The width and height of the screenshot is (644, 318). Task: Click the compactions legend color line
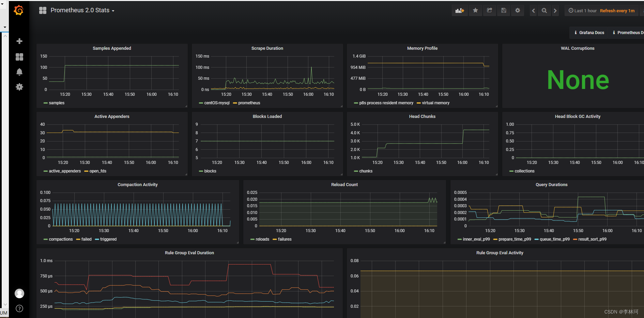click(x=45, y=240)
